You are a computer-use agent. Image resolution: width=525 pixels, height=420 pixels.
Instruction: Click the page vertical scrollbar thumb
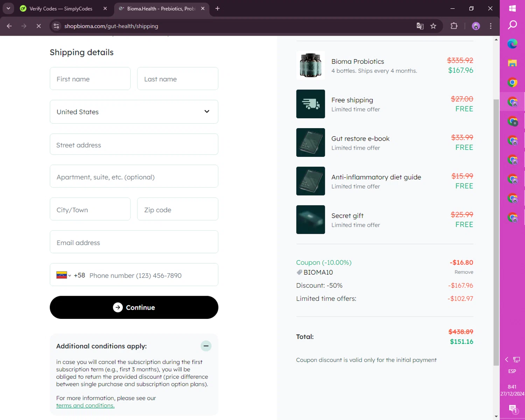496,232
